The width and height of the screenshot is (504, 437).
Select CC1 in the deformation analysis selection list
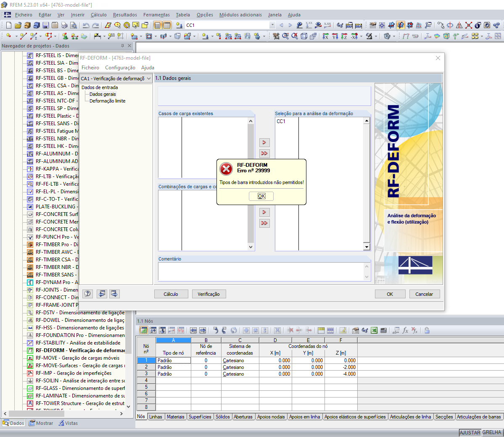tap(281, 121)
